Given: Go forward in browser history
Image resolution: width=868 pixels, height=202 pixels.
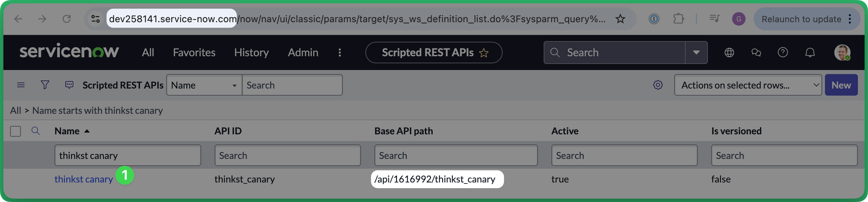Looking at the screenshot, I should [x=42, y=19].
